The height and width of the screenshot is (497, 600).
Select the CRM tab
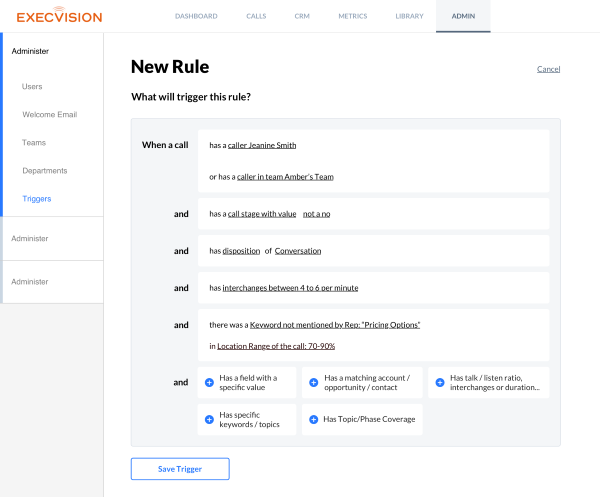click(302, 16)
